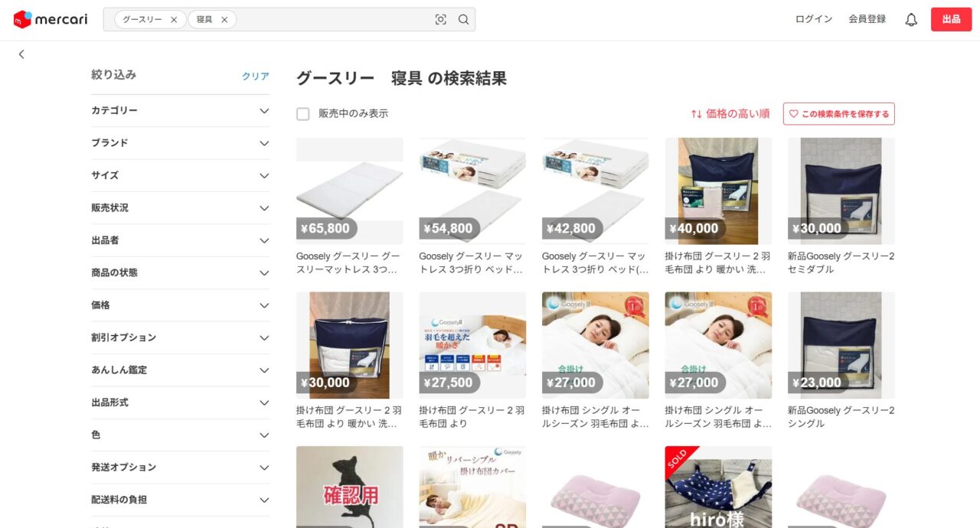Remove the 寝具 search tag
This screenshot has width=980, height=528.
point(224,20)
